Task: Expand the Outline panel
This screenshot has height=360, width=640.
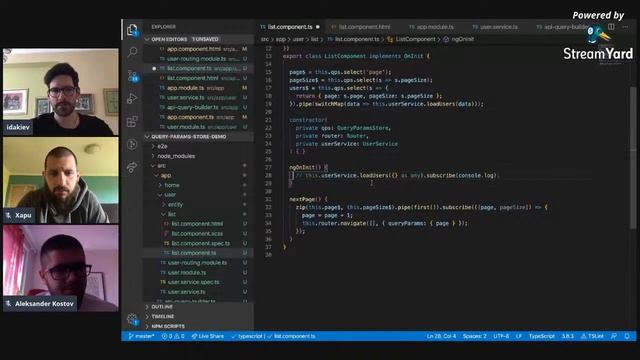Action: coord(162,307)
